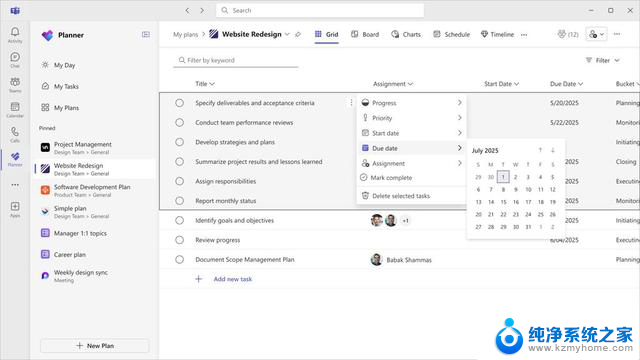Open Activity in the Teams rail

[15, 35]
